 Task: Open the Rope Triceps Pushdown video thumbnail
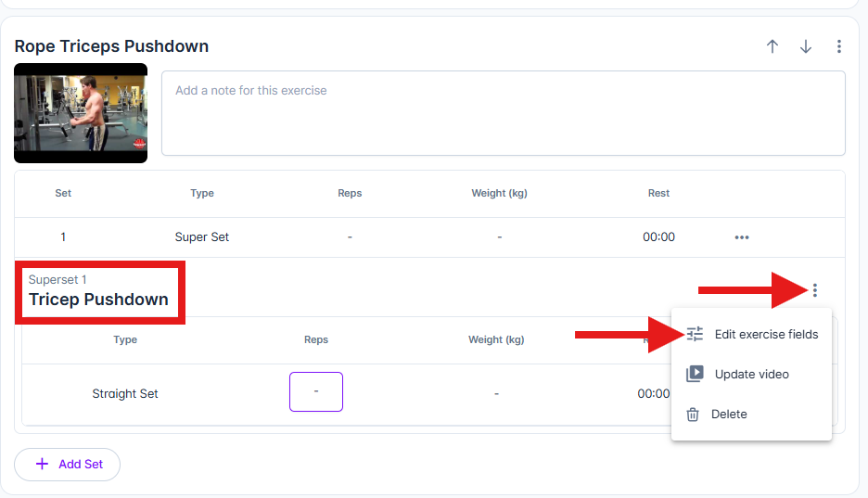81,113
